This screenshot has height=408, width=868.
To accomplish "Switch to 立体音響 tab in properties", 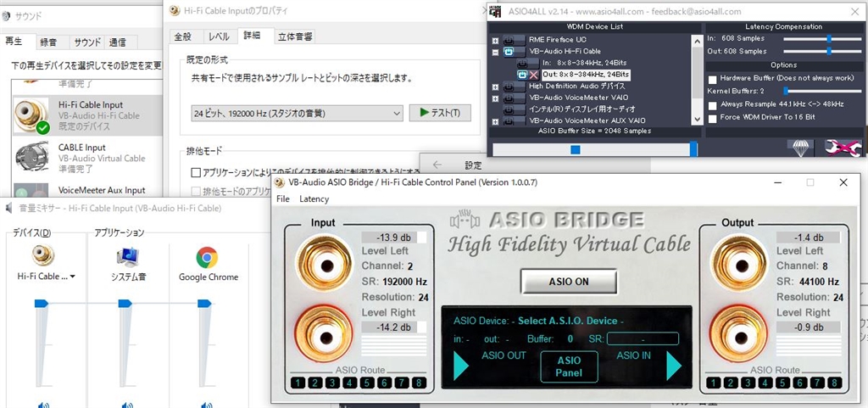I will click(295, 37).
